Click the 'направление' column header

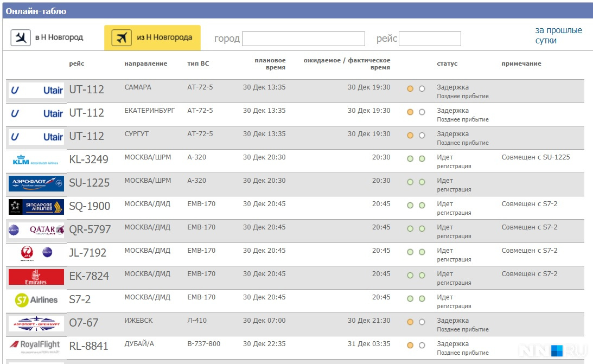click(x=145, y=63)
